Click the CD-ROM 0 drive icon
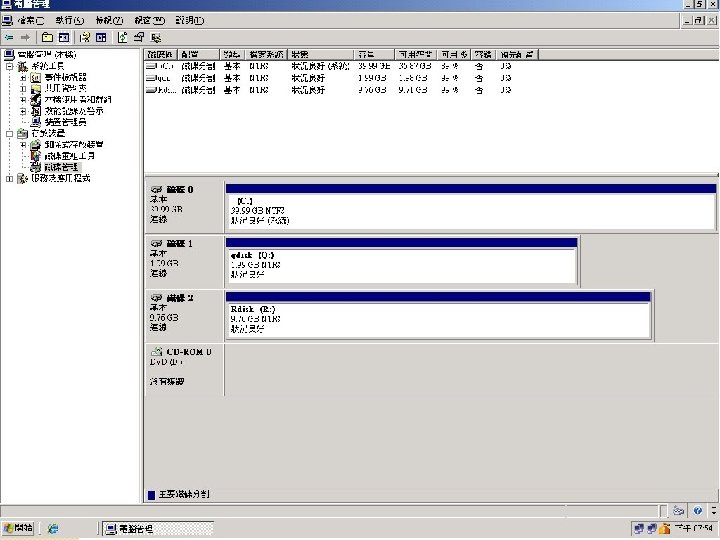 pyautogui.click(x=157, y=352)
